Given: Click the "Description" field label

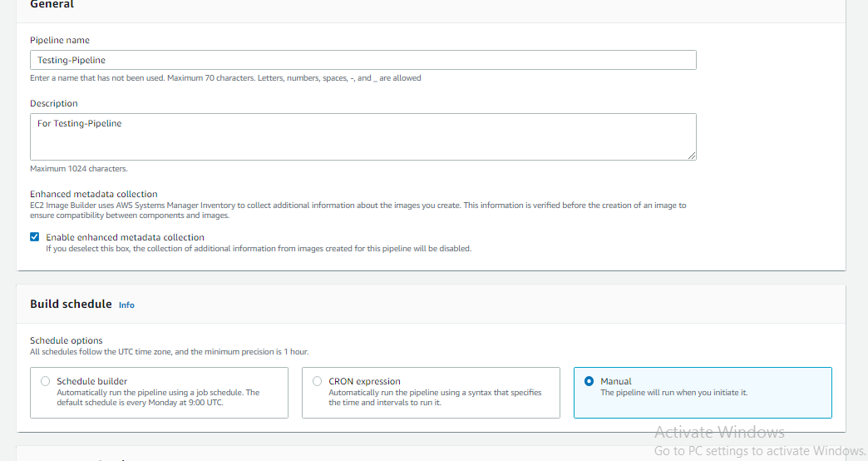Looking at the screenshot, I should coord(54,103).
